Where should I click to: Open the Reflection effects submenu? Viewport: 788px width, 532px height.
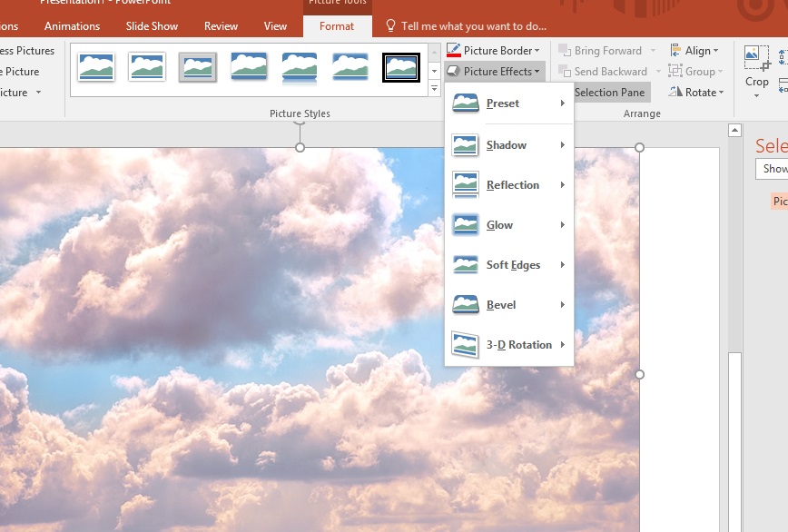pos(509,185)
